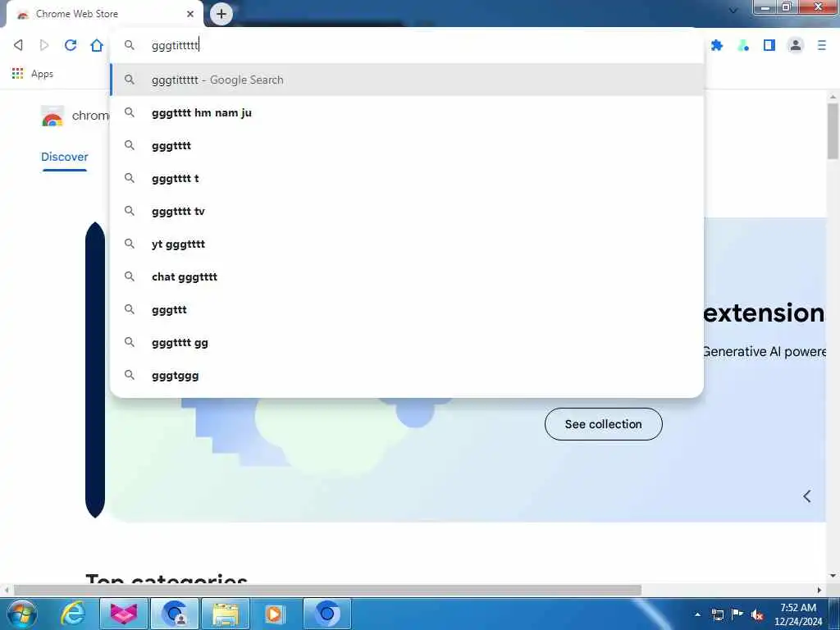Pick the 'gggtttt t' suggestion
Viewport: 840px width, 630px height.
point(407,178)
